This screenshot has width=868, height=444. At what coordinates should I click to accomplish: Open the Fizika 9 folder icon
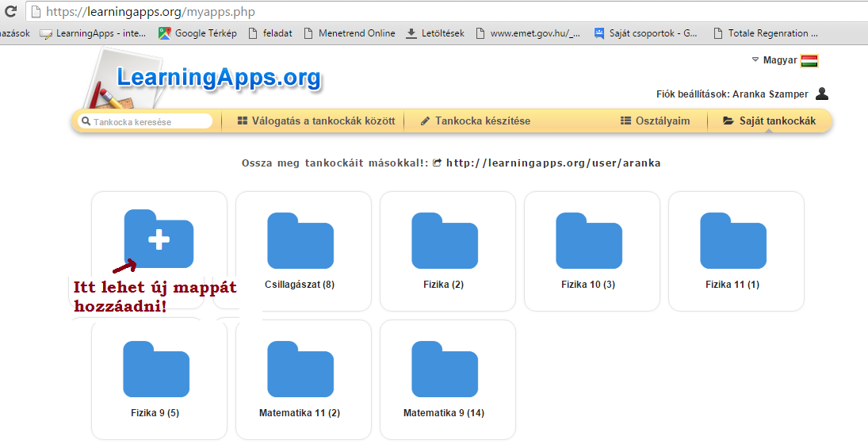156,369
